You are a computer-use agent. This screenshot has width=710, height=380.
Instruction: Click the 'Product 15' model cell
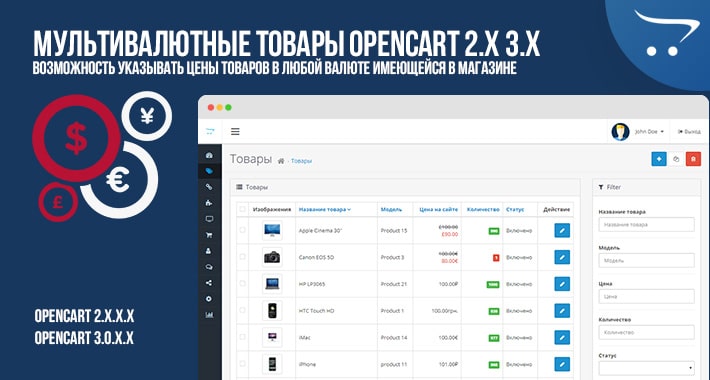pos(393,231)
